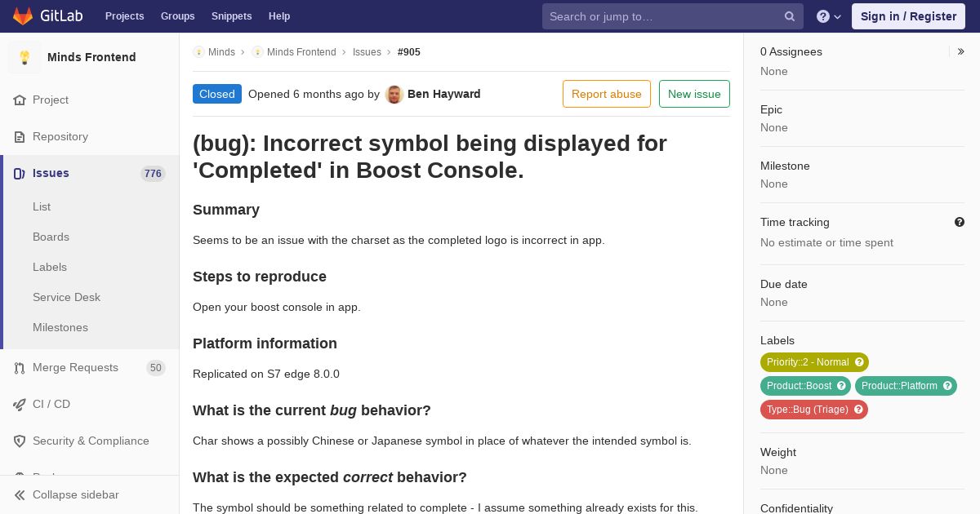This screenshot has width=980, height=514.
Task: Click the Report abuse button
Action: (x=607, y=94)
